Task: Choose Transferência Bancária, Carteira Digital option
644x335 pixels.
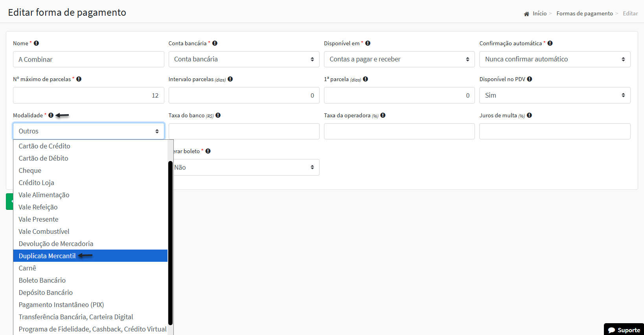Action: (x=90, y=317)
